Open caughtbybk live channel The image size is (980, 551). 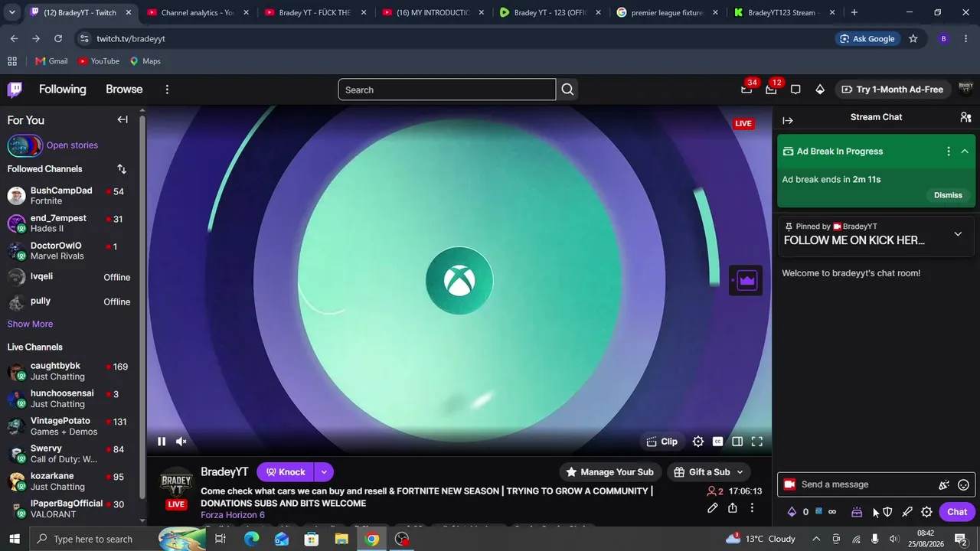coord(69,371)
